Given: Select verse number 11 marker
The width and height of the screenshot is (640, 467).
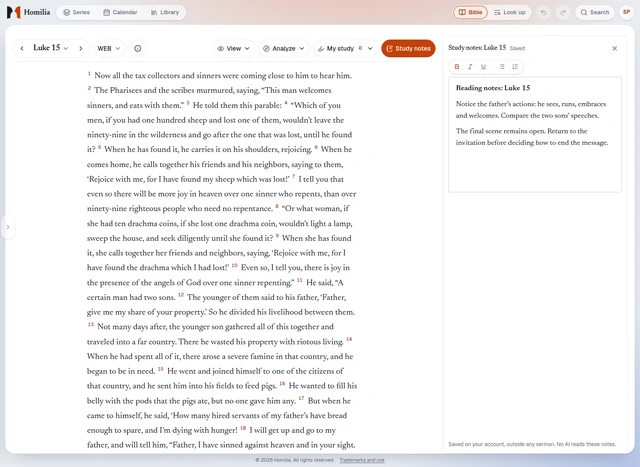Looking at the screenshot, I should [x=299, y=280].
